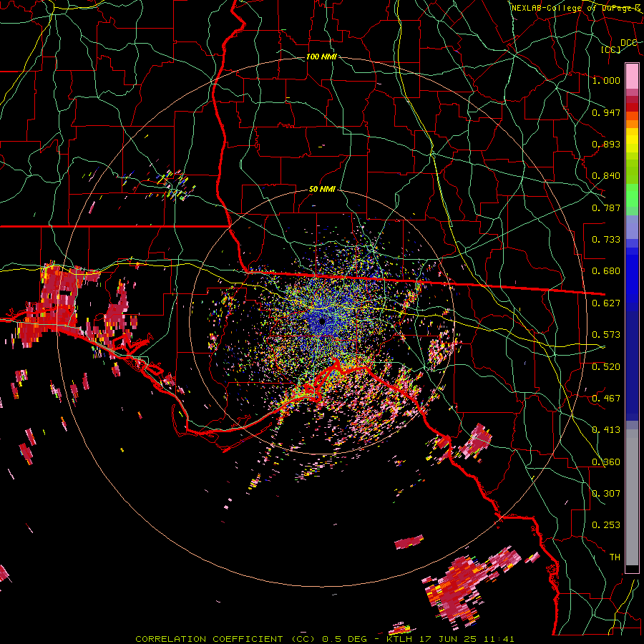The image size is (644, 644).
Task: Click the 0.893 scale value
Action: (606, 144)
